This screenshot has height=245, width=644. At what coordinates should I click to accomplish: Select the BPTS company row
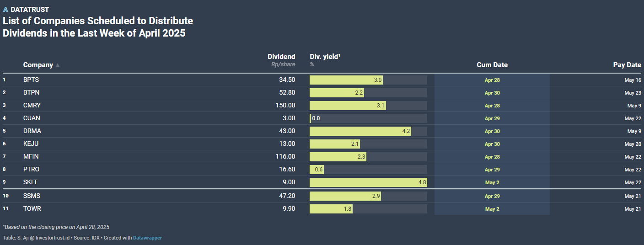pos(322,80)
